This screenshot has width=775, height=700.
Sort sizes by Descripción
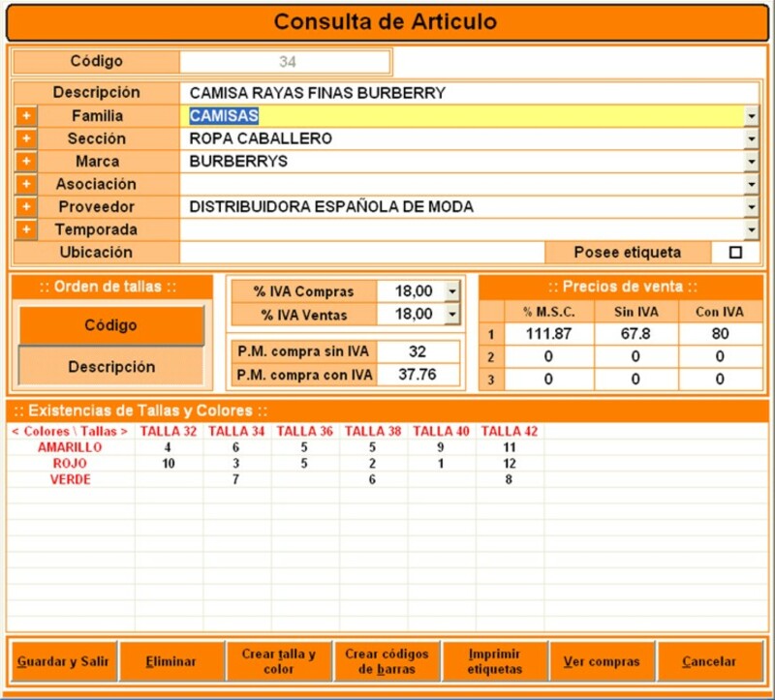[110, 367]
